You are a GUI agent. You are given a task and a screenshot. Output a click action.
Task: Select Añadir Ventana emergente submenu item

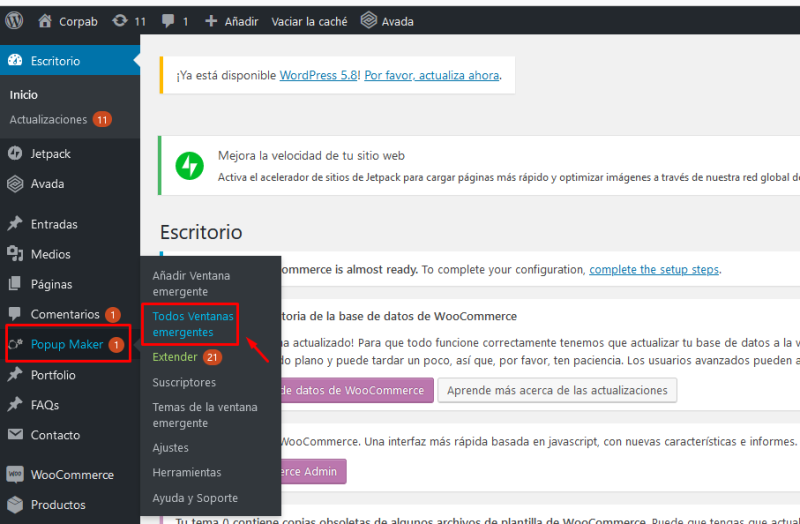pyautogui.click(x=191, y=283)
